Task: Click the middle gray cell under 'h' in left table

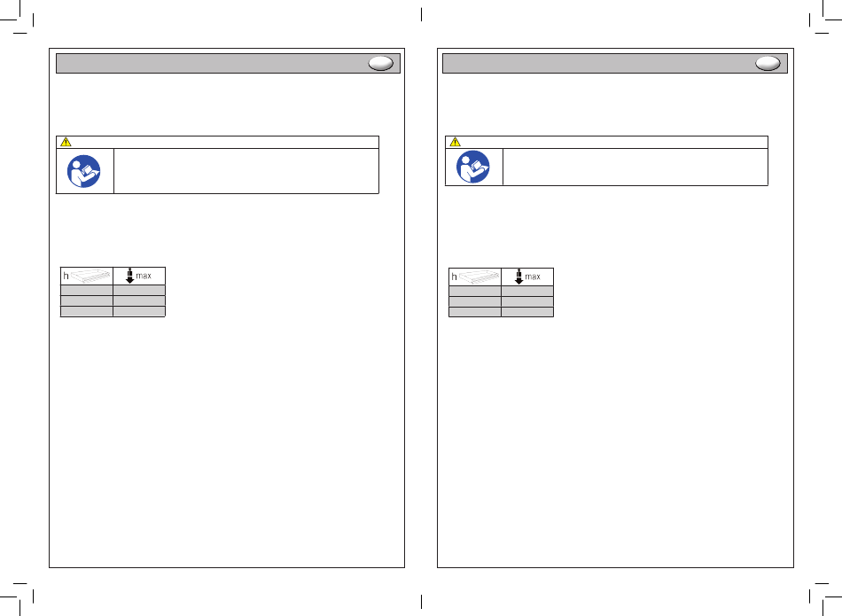Action: click(x=87, y=300)
